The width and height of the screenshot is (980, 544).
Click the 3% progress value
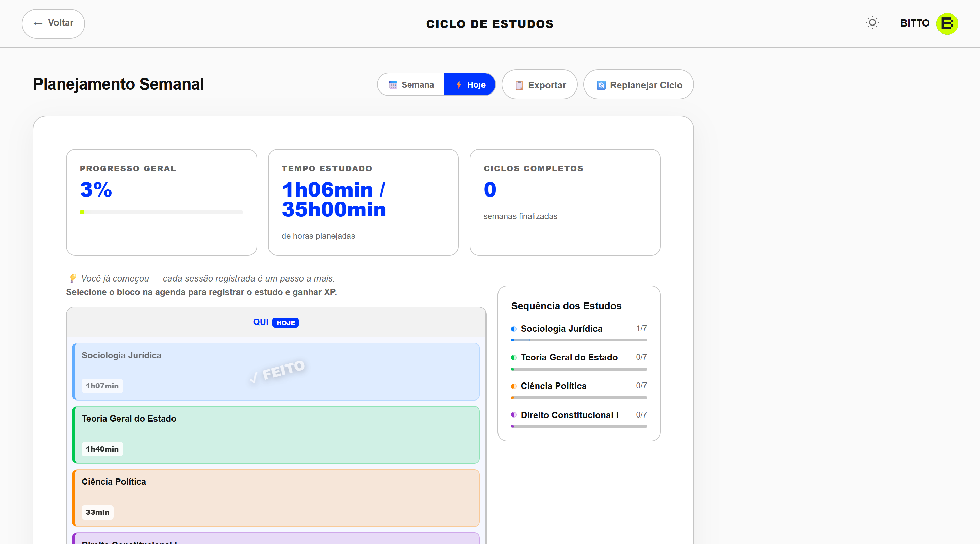[96, 189]
